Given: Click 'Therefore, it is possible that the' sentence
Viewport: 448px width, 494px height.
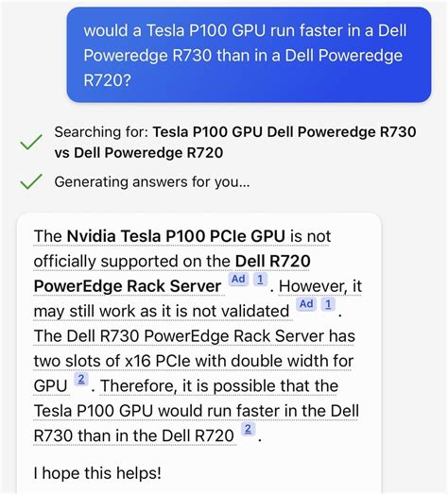Looking at the screenshot, I should pyautogui.click(x=219, y=386).
